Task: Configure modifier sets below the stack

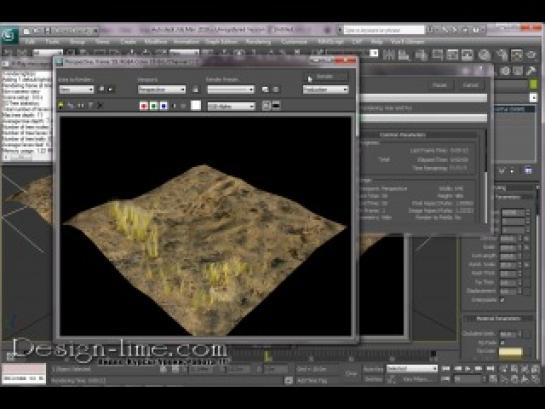Action: coord(528,171)
